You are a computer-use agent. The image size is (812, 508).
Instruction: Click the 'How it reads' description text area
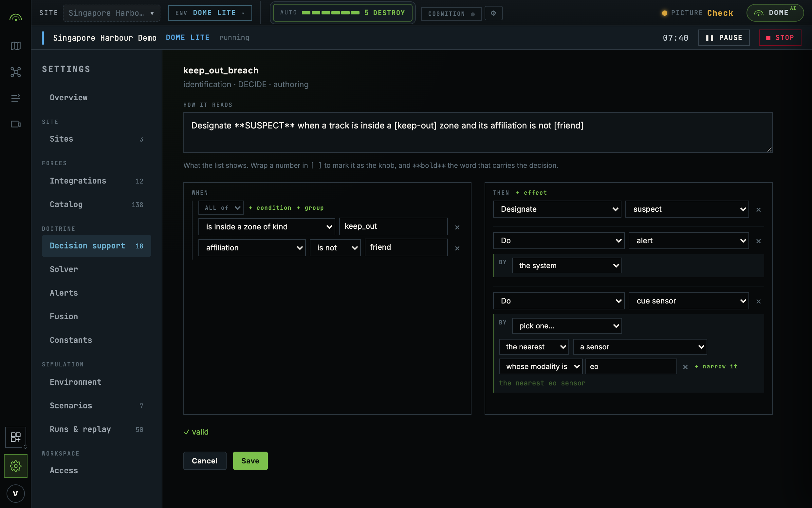(x=478, y=132)
